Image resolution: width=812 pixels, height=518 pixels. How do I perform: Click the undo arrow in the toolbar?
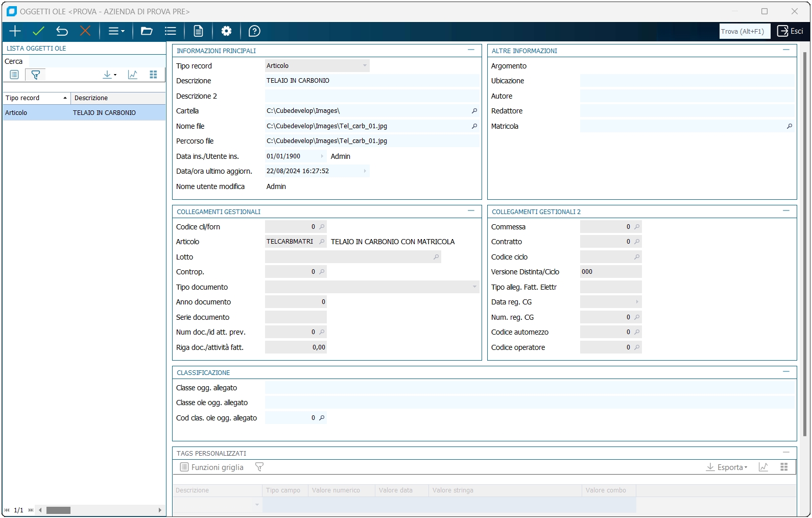click(x=62, y=31)
